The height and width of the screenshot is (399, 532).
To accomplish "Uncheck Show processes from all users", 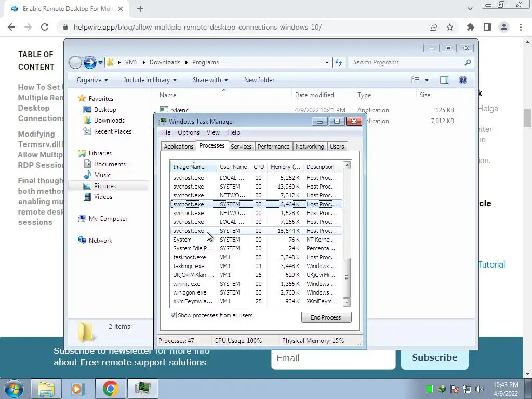I will tap(173, 315).
